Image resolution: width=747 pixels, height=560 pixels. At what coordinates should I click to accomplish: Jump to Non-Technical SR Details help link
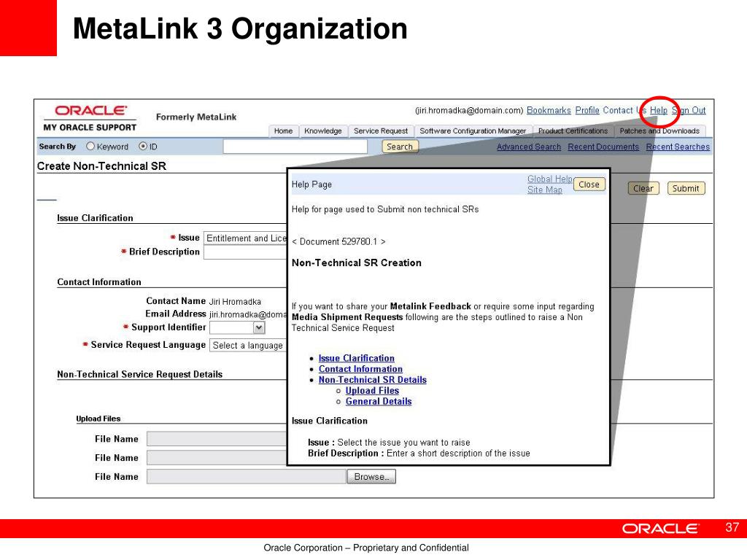[x=373, y=380]
